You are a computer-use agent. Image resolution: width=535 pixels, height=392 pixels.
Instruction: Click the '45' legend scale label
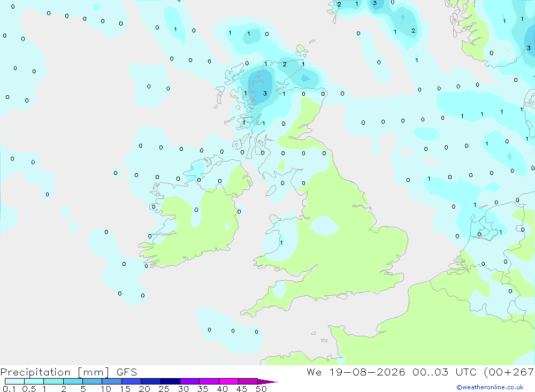click(x=242, y=389)
